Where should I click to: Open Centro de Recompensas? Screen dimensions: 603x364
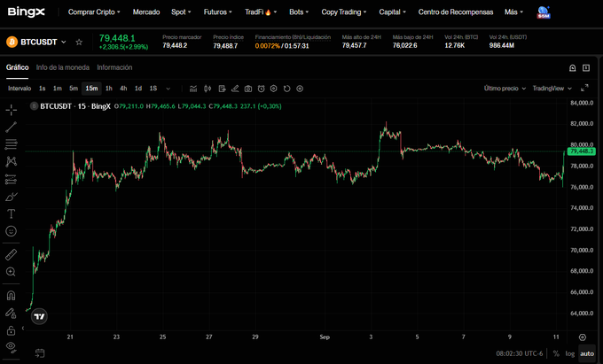point(456,12)
